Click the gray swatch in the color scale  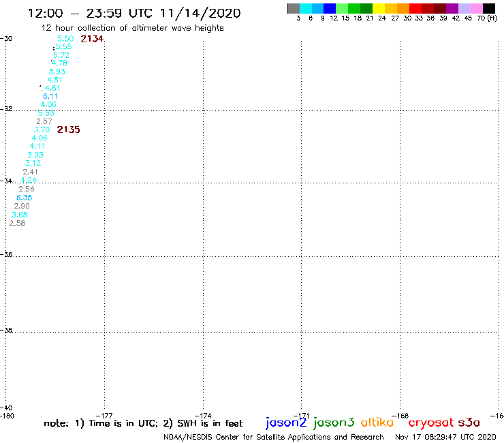tap(294, 8)
